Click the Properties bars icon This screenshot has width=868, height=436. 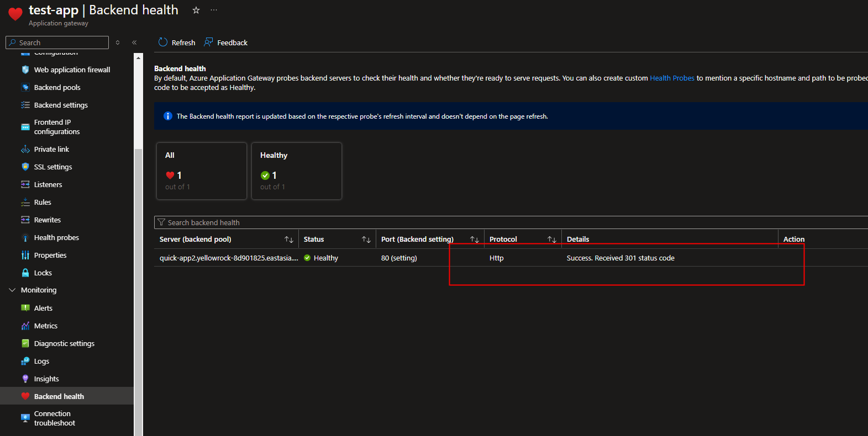[x=25, y=255]
